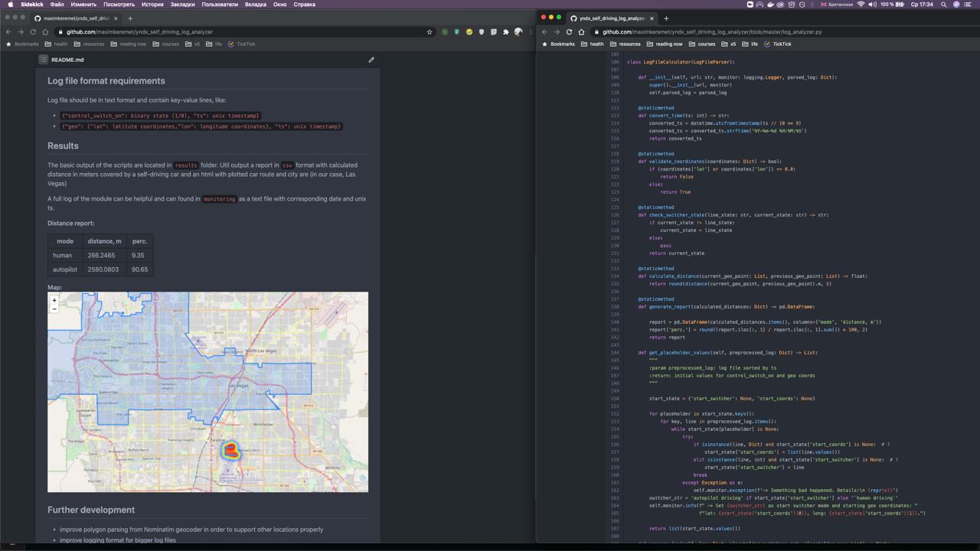Image resolution: width=980 pixels, height=551 pixels.
Task: Click the heatmap hotspot on the map
Action: tap(230, 451)
